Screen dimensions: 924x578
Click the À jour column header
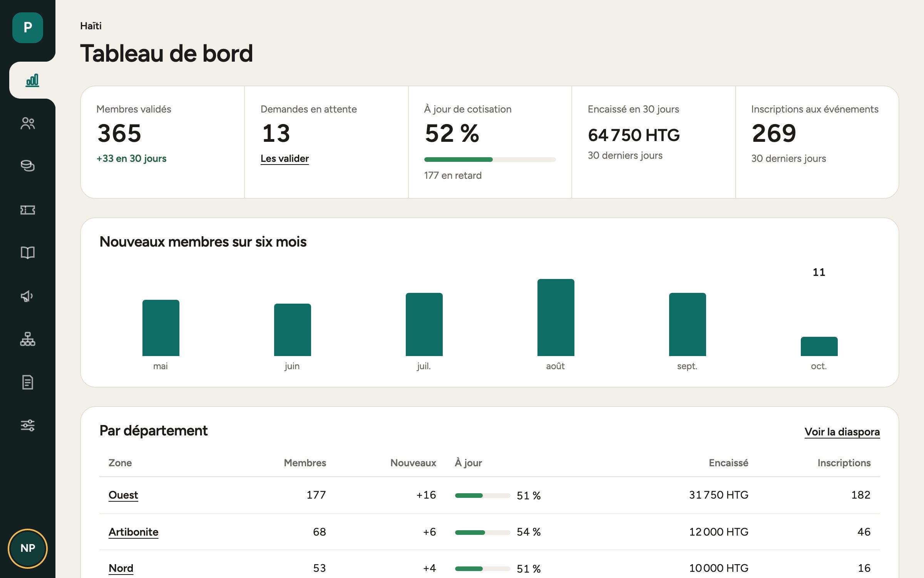[468, 462]
